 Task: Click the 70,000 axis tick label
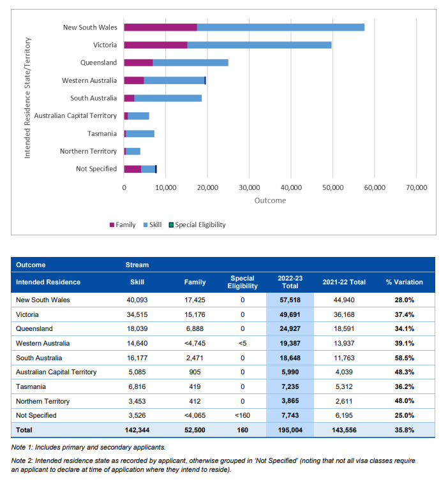[x=417, y=187]
